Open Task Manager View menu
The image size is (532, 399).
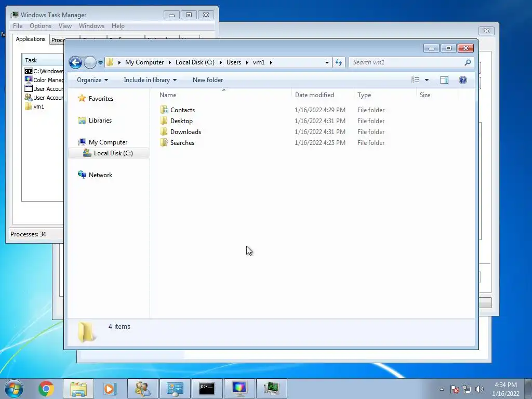click(x=65, y=26)
